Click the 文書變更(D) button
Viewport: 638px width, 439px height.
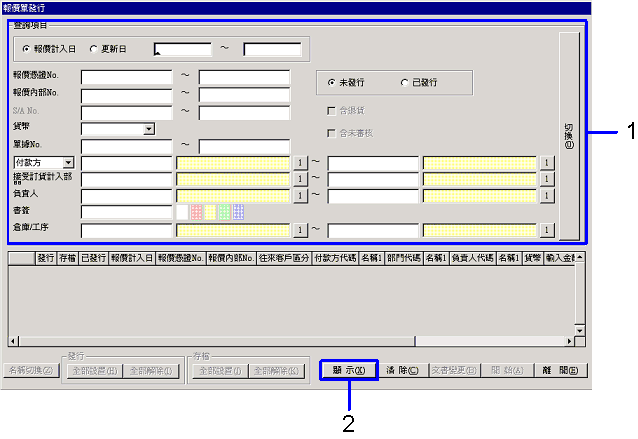click(x=454, y=370)
